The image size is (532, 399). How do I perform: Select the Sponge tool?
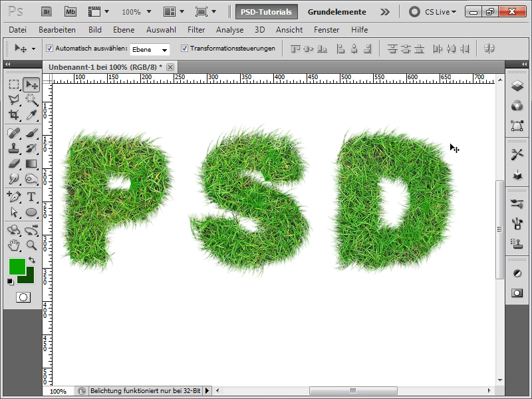tap(31, 179)
